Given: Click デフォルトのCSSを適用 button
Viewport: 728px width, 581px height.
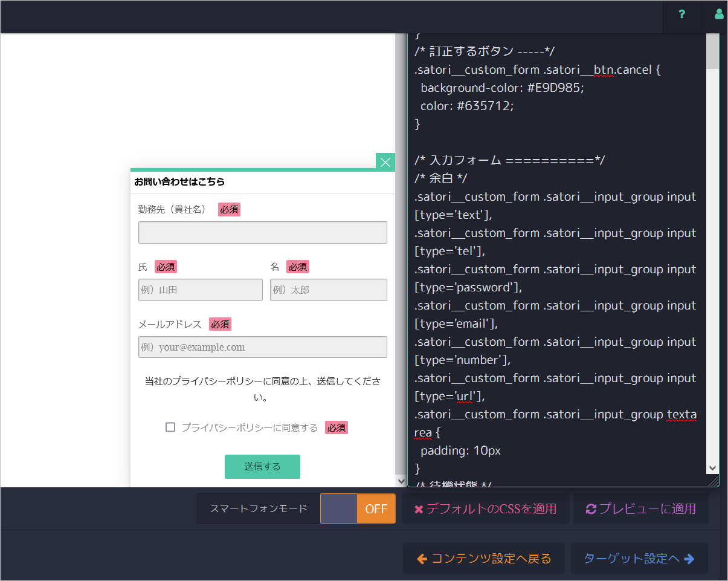Looking at the screenshot, I should pyautogui.click(x=485, y=508).
